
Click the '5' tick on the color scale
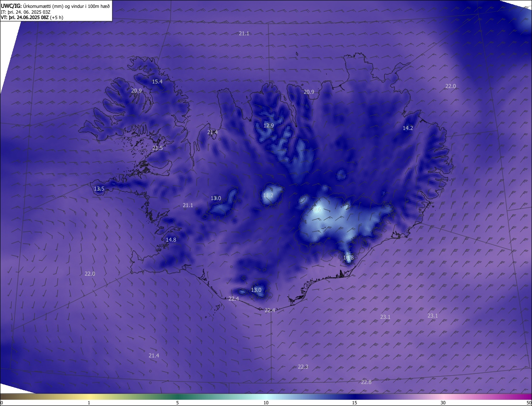[x=177, y=403]
